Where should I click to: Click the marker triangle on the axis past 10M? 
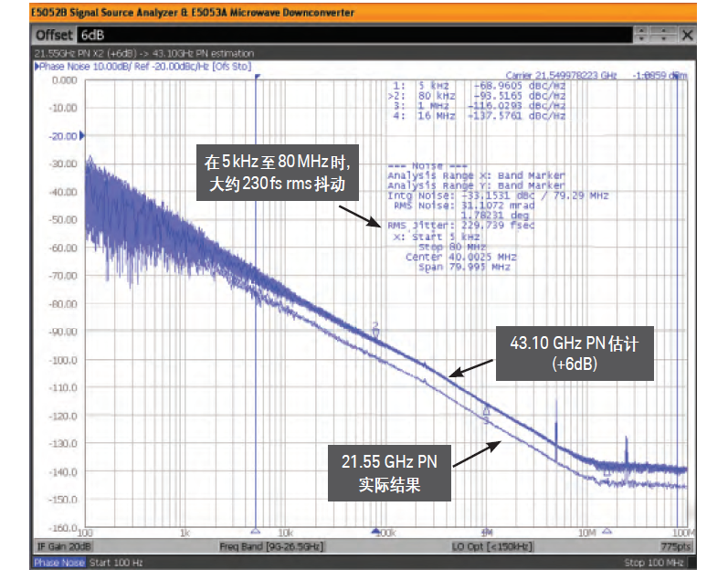click(x=607, y=531)
